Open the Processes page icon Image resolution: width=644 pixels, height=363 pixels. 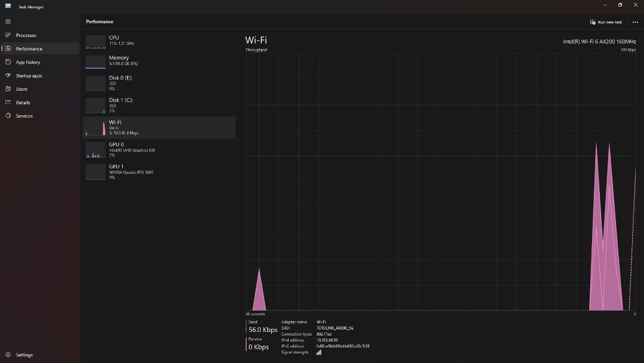pyautogui.click(x=8, y=35)
